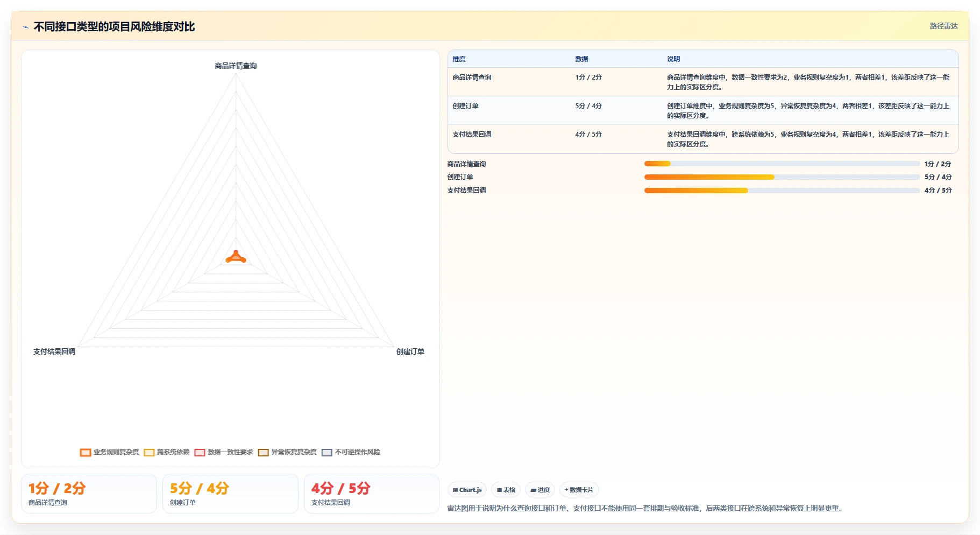Click the 数据 column header

click(581, 59)
